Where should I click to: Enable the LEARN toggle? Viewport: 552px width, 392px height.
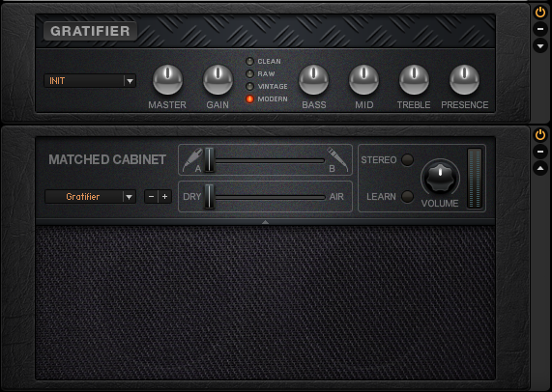tap(407, 197)
